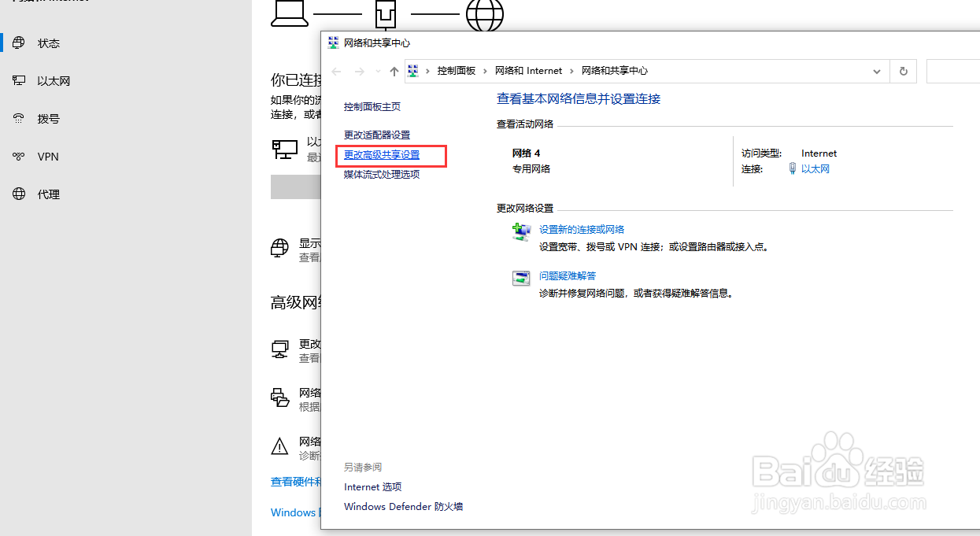Screen dimensions: 980x536
Task: Open VPN settings from the sidebar
Action: [47, 156]
